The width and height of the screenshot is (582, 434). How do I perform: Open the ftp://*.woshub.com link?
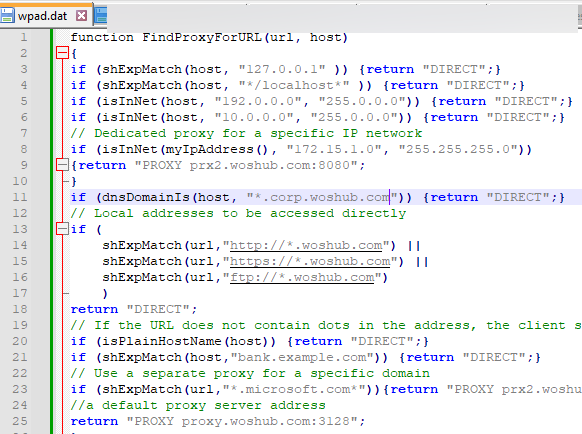[302, 277]
